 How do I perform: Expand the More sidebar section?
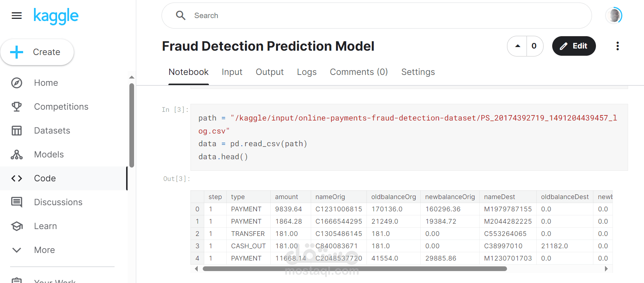coord(17,250)
